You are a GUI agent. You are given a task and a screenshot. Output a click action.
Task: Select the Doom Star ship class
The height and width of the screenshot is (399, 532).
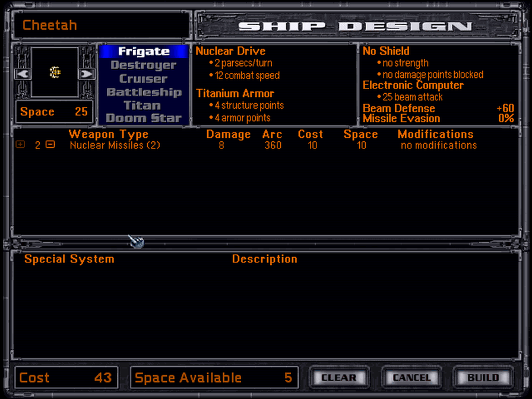tap(144, 118)
